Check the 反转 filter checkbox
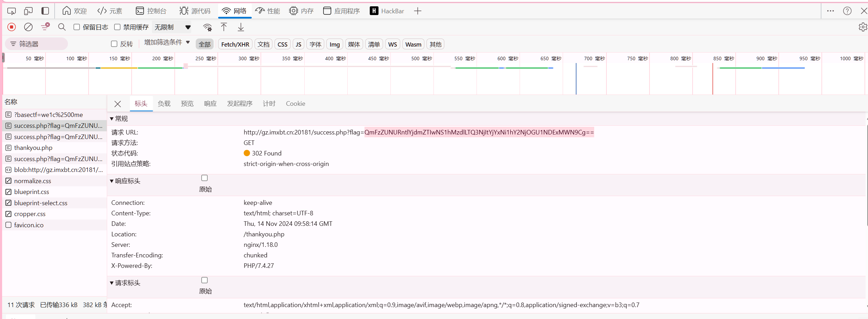The image size is (868, 319). (114, 44)
